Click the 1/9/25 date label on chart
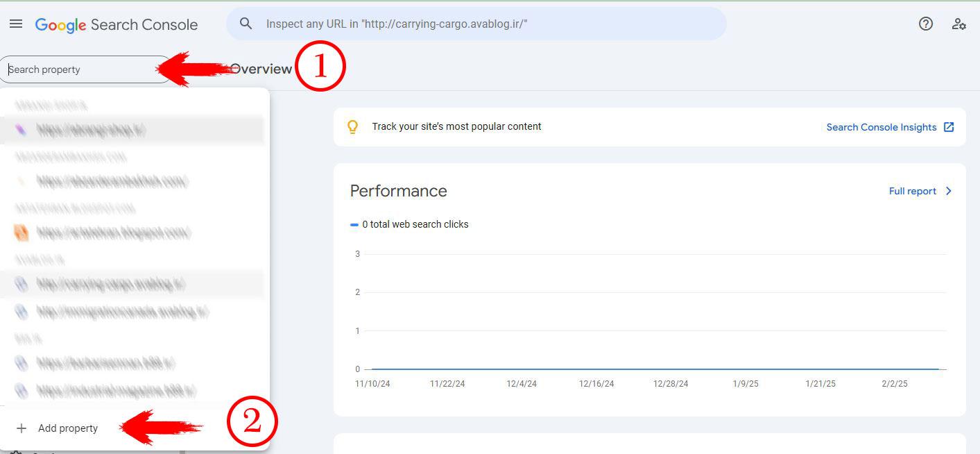This screenshot has height=454, width=980. pos(746,384)
